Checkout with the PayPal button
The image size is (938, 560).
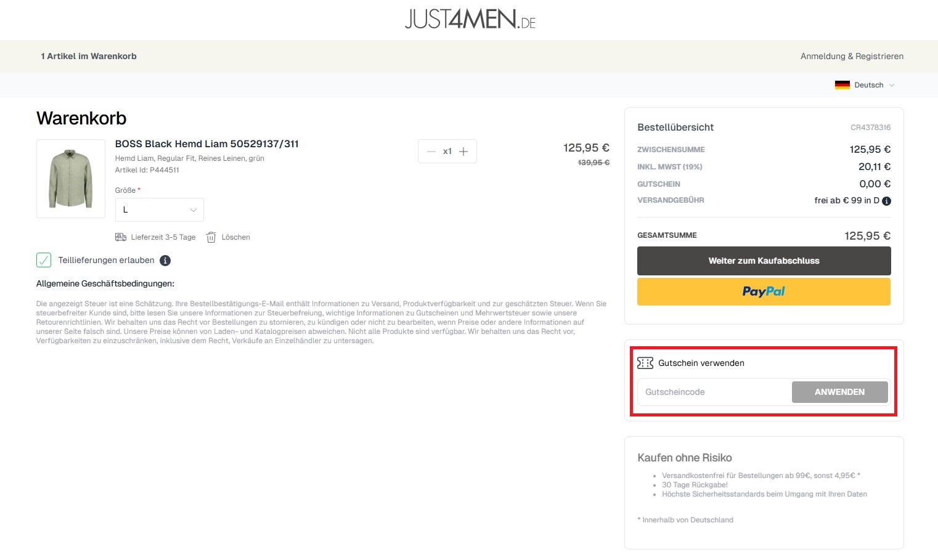point(764,291)
